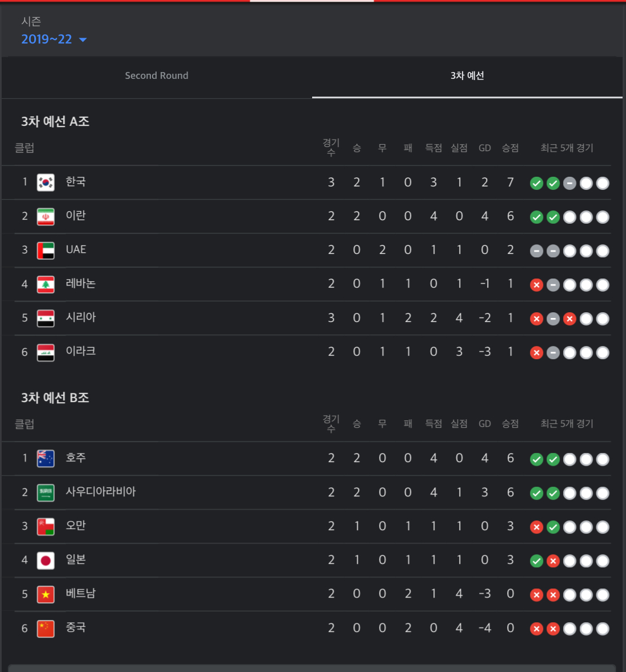The height and width of the screenshot is (672, 626).
Task: Click the Iran flag icon
Action: tap(45, 216)
